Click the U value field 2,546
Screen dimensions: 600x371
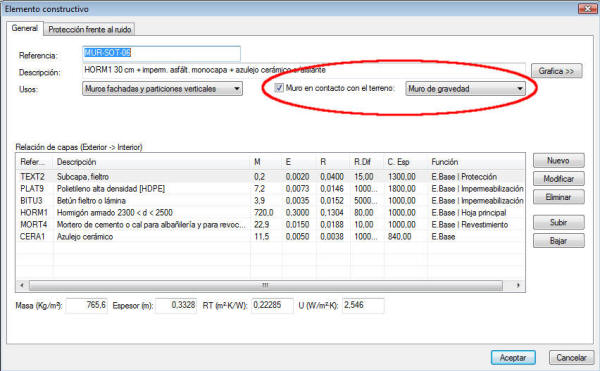coord(363,305)
